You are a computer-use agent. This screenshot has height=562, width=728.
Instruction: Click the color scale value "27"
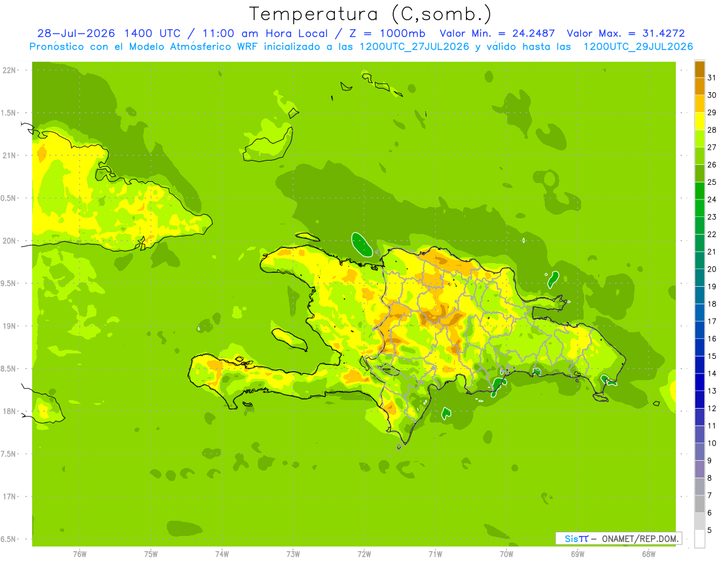[712, 147]
